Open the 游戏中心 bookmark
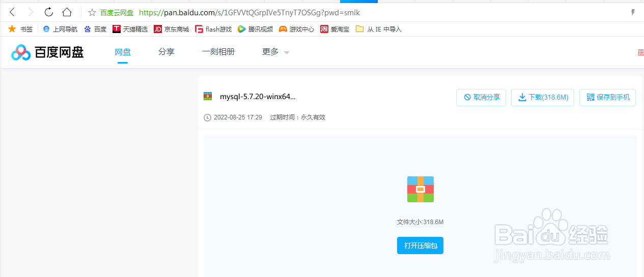This screenshot has height=277, width=644. coord(297,29)
